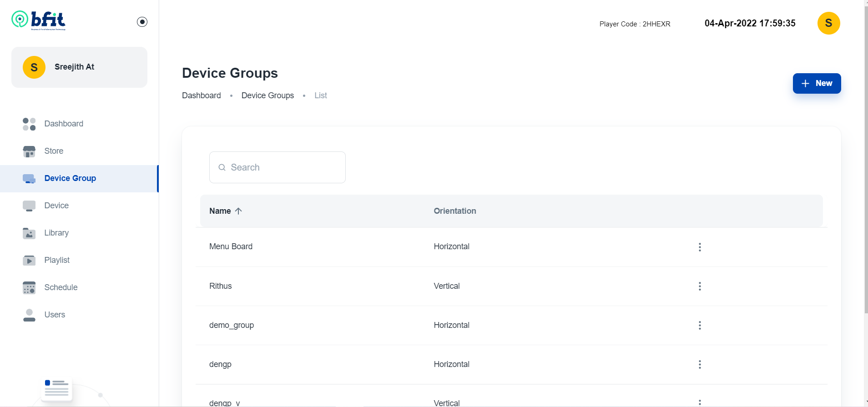Screen dimensions: 868x407
Task: Click Horizontal orientation in demo_group row
Action: point(452,325)
